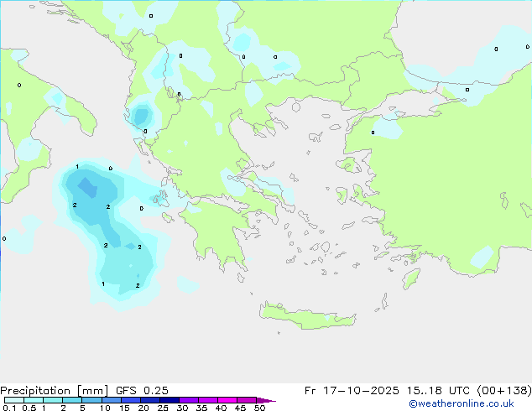Image resolution: width=532 pixels, height=411 pixels.
Task: Click the 'Precipitation [mm]' title text
Action: point(54,391)
